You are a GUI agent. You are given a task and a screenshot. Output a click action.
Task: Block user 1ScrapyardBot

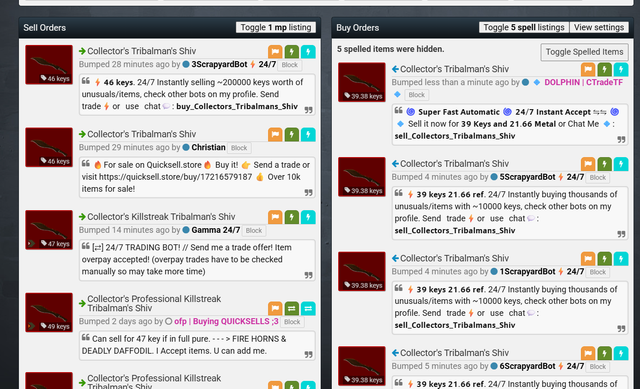pos(598,272)
